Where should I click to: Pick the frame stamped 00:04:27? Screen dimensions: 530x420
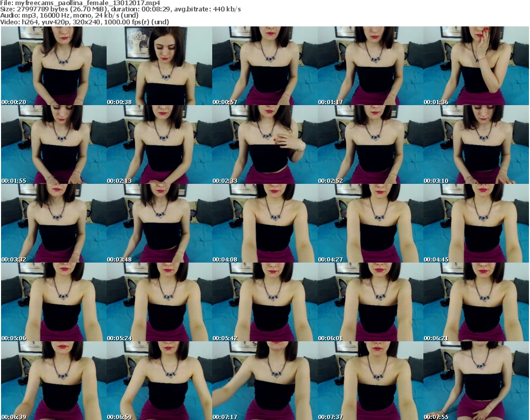(371, 224)
